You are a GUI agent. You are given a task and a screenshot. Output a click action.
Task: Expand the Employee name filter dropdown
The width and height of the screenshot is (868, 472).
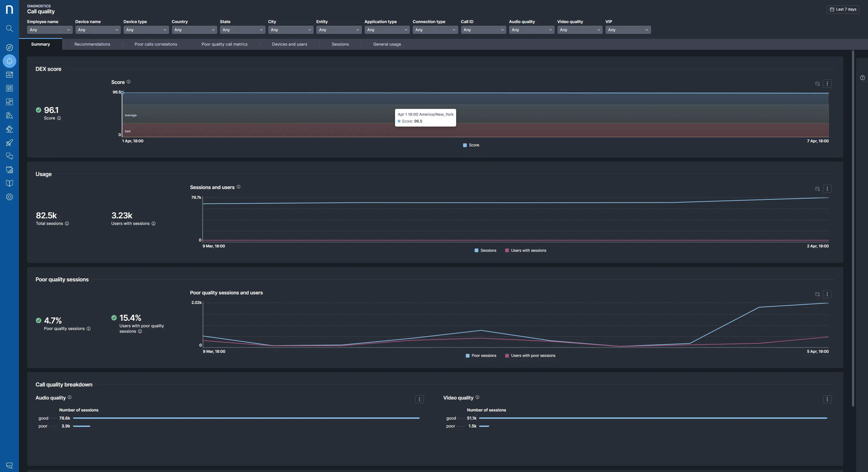pos(50,30)
